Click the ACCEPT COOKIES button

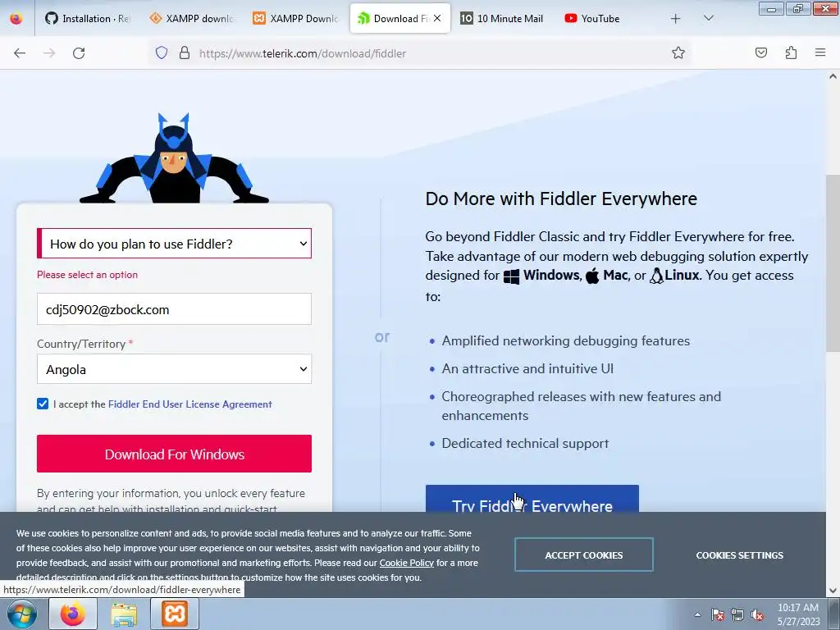[x=584, y=555]
